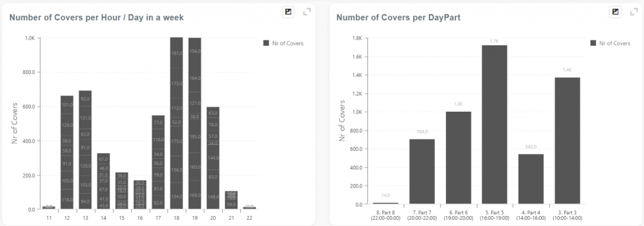Click the 105.0 segment in hour 12 bar
The width and height of the screenshot is (644, 226).
[x=67, y=180]
